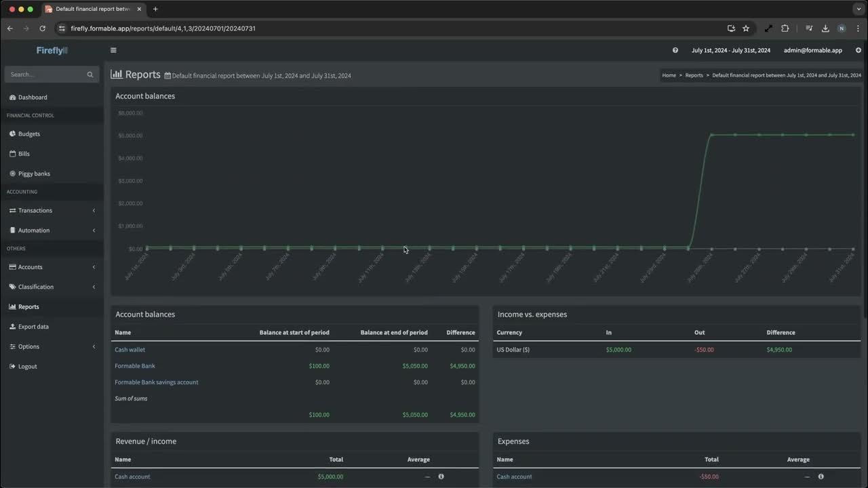Click the Bills calendar icon
868x488 pixels.
12,154
